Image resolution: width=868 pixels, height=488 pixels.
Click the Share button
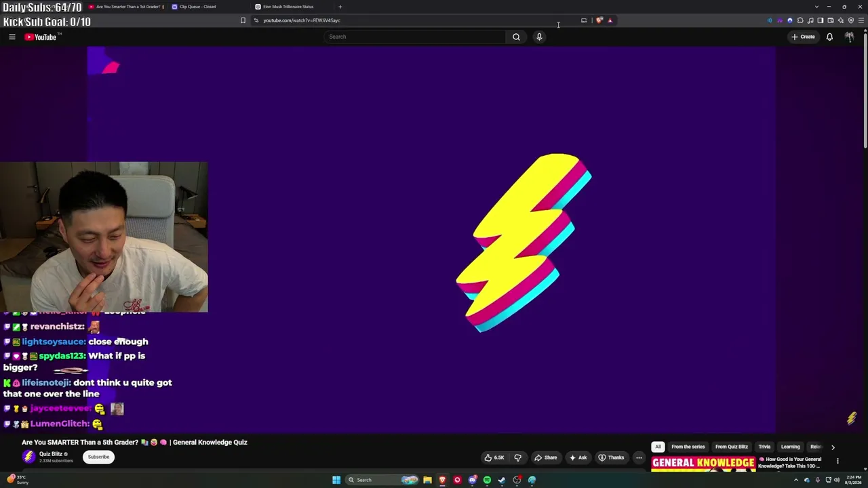coord(545,457)
